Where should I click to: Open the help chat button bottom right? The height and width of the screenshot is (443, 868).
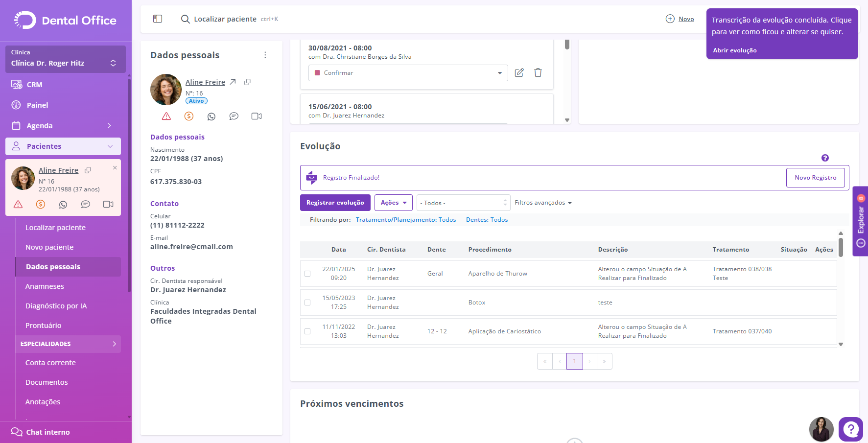point(851,429)
